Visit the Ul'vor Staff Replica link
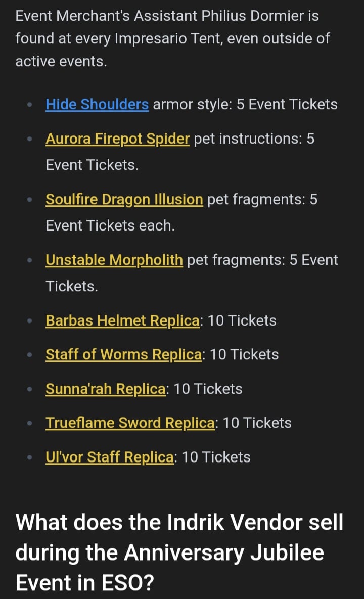 [x=109, y=457]
